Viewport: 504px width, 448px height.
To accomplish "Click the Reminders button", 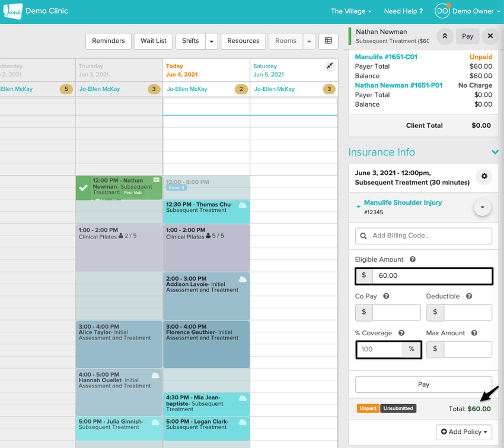I will tap(109, 41).
